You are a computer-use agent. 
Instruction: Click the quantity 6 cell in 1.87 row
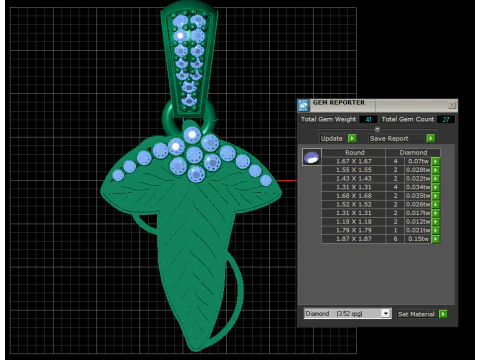tap(395, 239)
